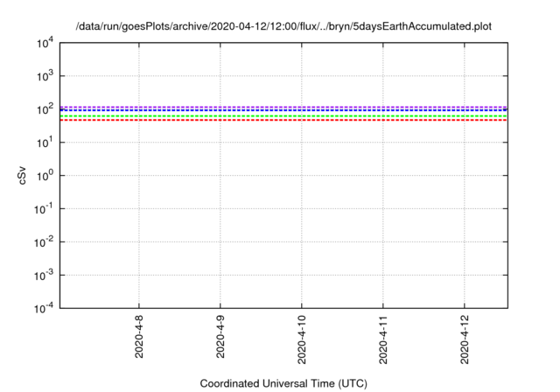Click the blue dashed threshold line
Screen dimensions: 560x392
(x=283, y=110)
